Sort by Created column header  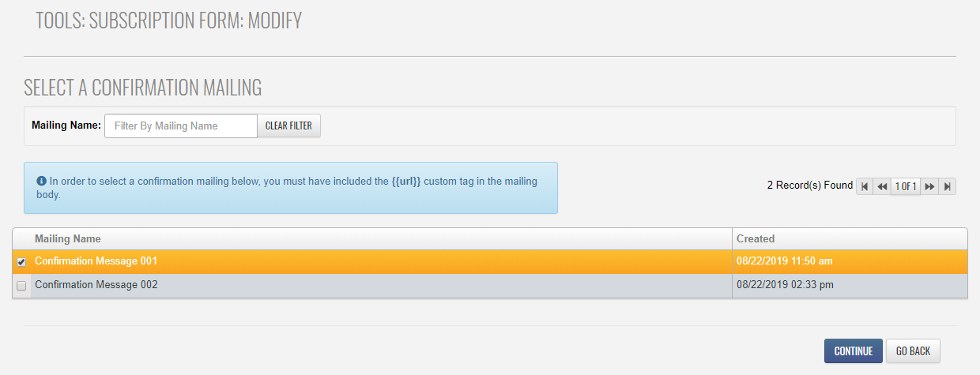tap(756, 238)
